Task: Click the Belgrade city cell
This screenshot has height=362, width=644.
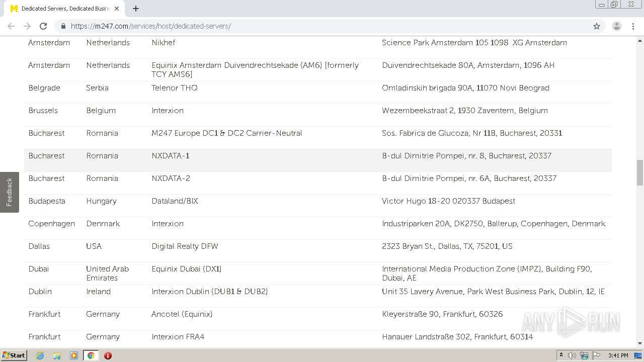Action: [44, 88]
